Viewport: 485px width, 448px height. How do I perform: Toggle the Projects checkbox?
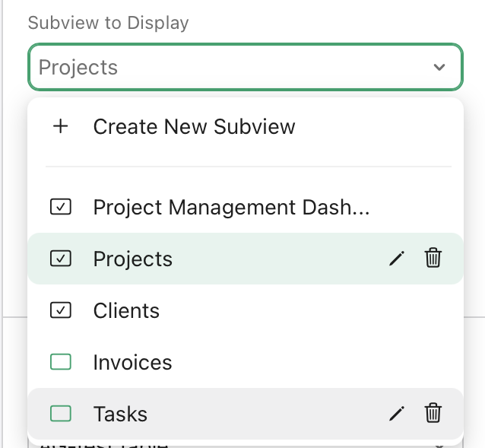(61, 259)
